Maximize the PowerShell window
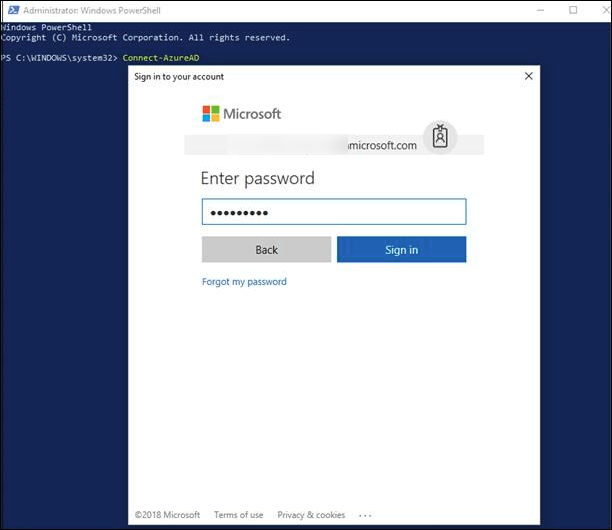This screenshot has width=612, height=530. [573, 10]
